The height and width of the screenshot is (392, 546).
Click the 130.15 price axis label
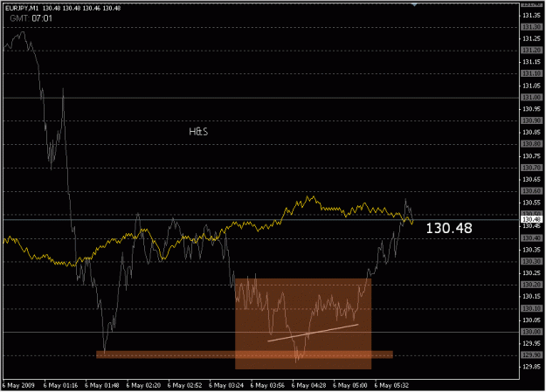[x=531, y=296]
